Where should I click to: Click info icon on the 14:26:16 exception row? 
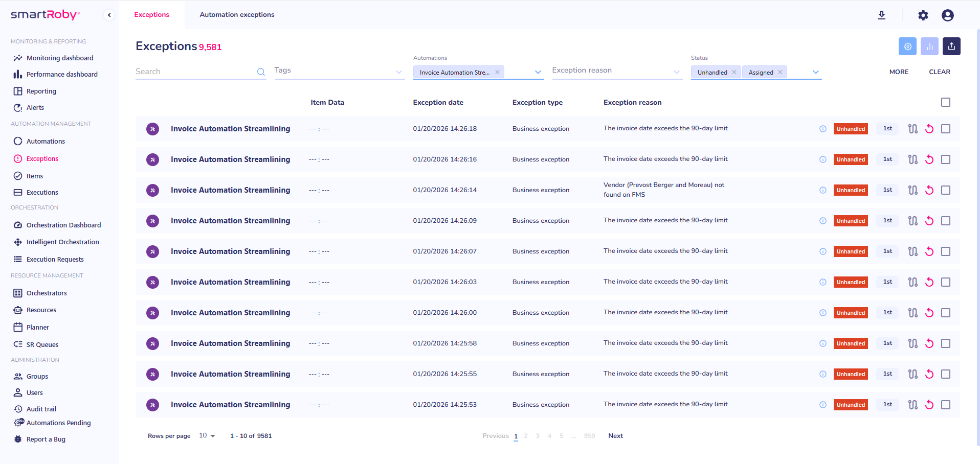click(x=823, y=159)
